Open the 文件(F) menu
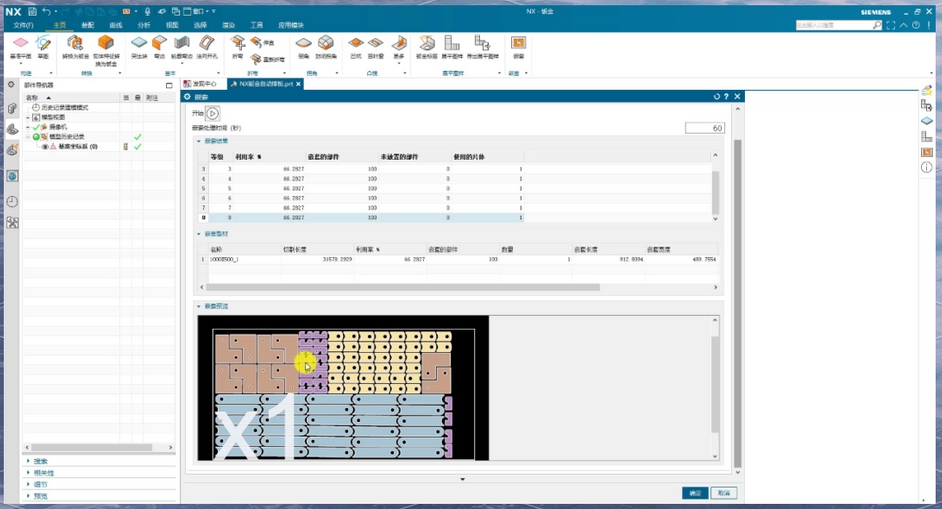This screenshot has width=942, height=509. 22,25
